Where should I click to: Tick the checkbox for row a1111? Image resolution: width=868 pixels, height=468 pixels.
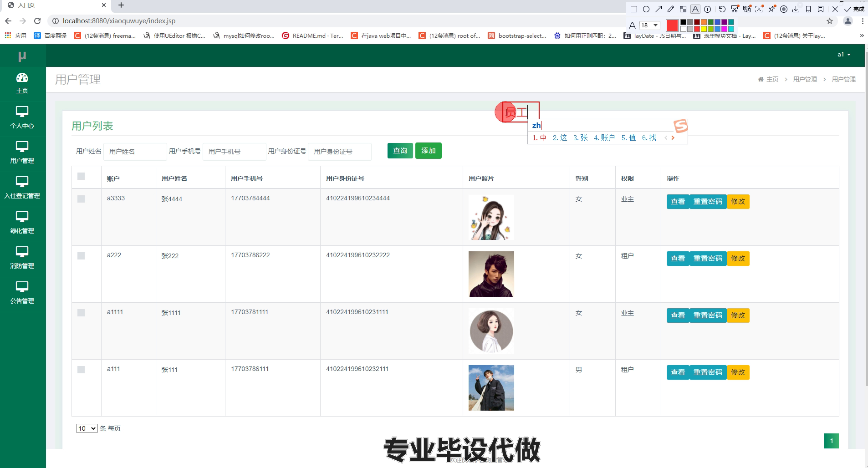81,313
